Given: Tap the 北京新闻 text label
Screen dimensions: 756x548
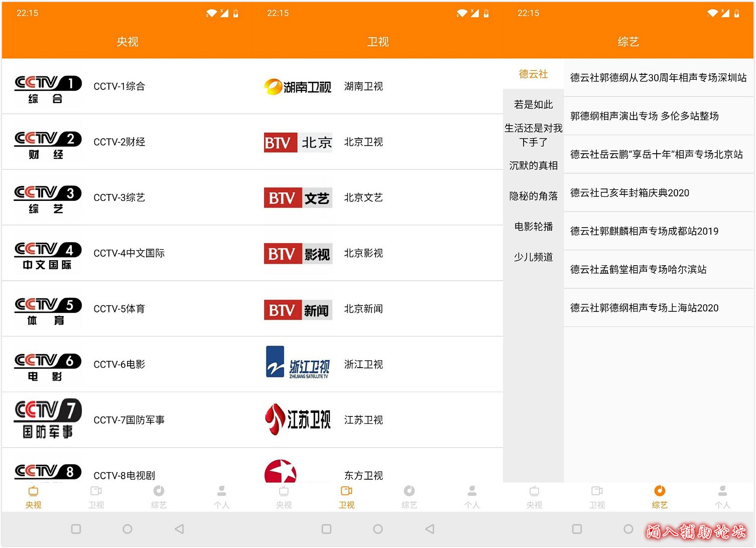Looking at the screenshot, I should click(x=363, y=309).
